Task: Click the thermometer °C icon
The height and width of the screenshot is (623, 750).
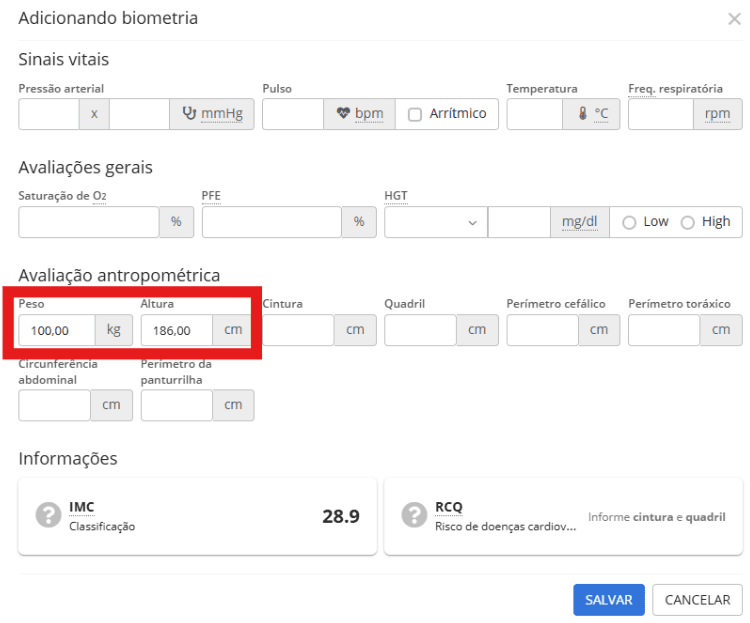Action: (x=584, y=114)
